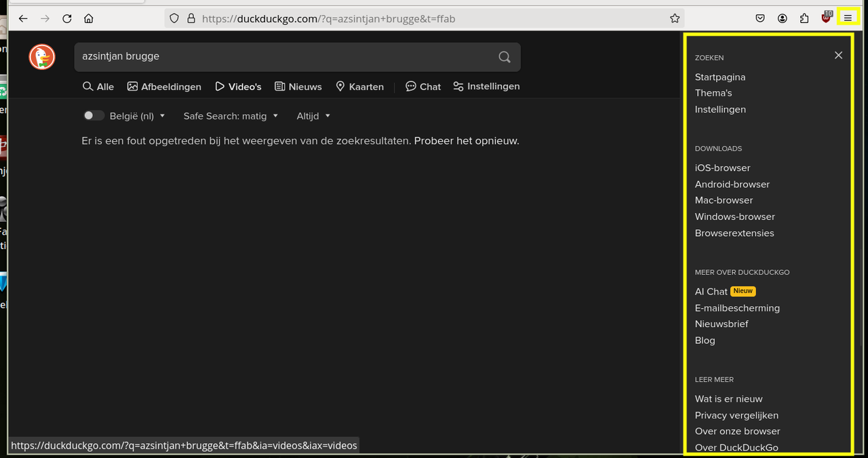Open the AI Chat menu link
This screenshot has width=868, height=458.
coord(711,292)
